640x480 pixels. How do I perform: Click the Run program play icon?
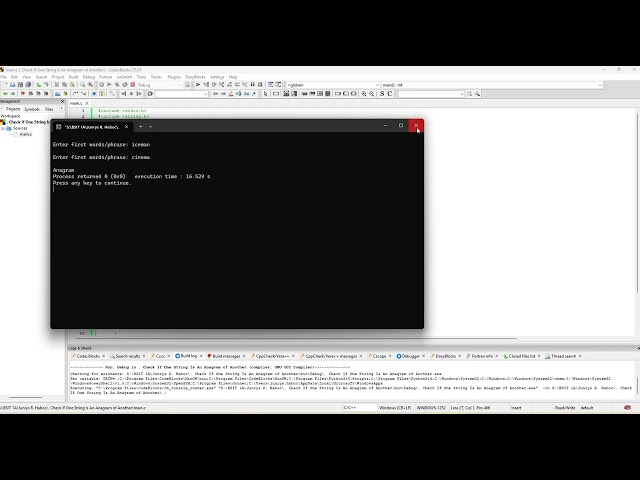[109, 84]
